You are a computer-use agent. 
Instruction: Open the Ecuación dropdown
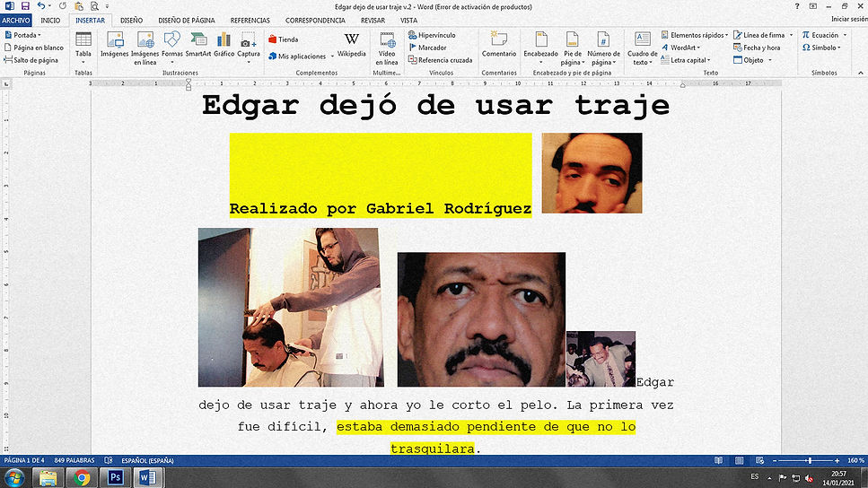[x=824, y=35]
